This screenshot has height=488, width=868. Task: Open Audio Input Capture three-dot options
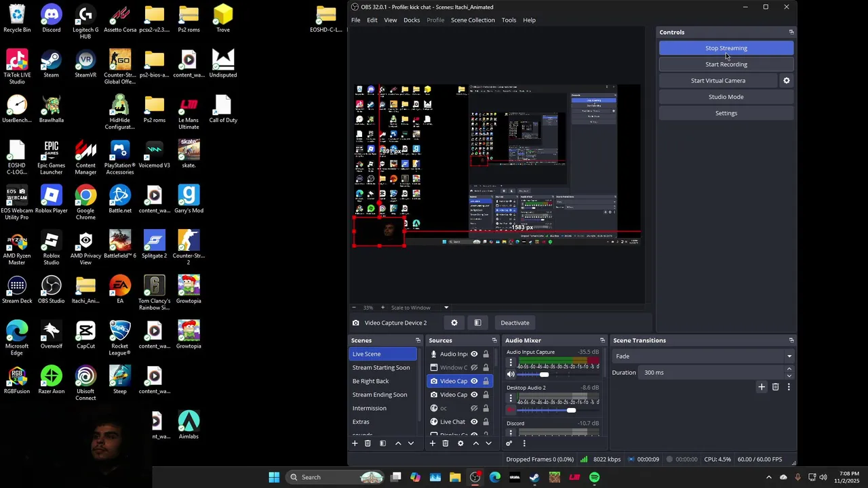(x=511, y=363)
